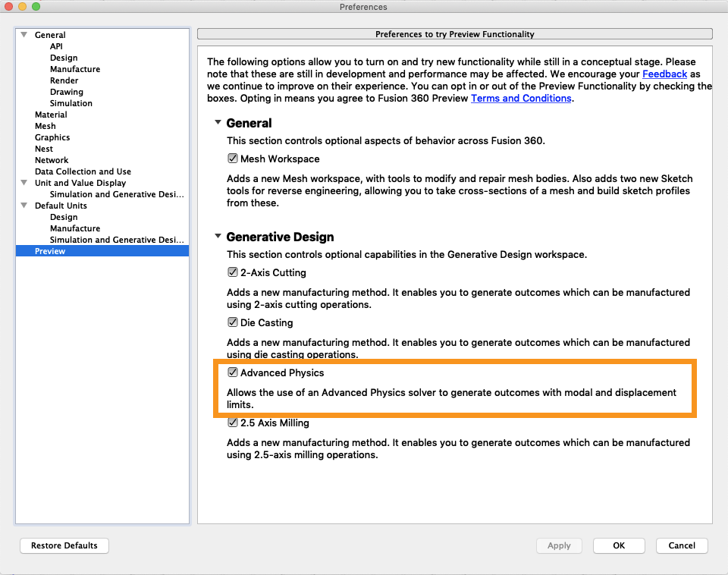Toggle the 2.5 Axis Milling checkbox
This screenshot has width=728, height=575.
(x=233, y=423)
